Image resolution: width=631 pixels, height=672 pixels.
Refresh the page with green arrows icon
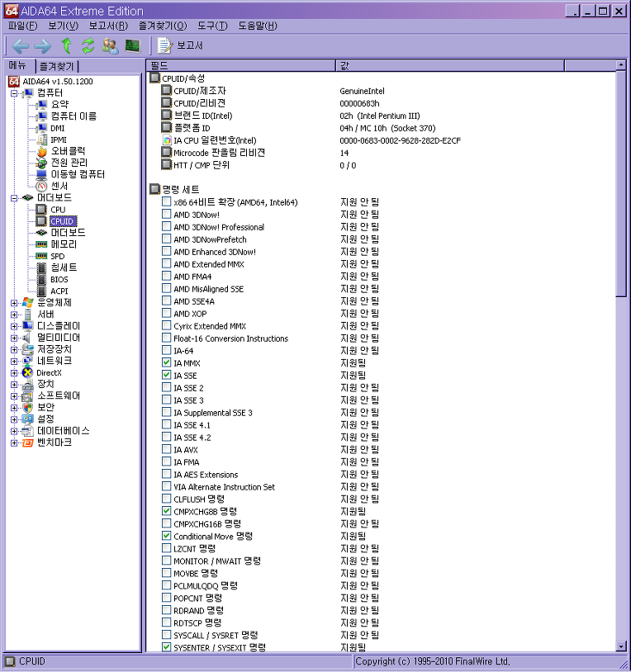(88, 45)
